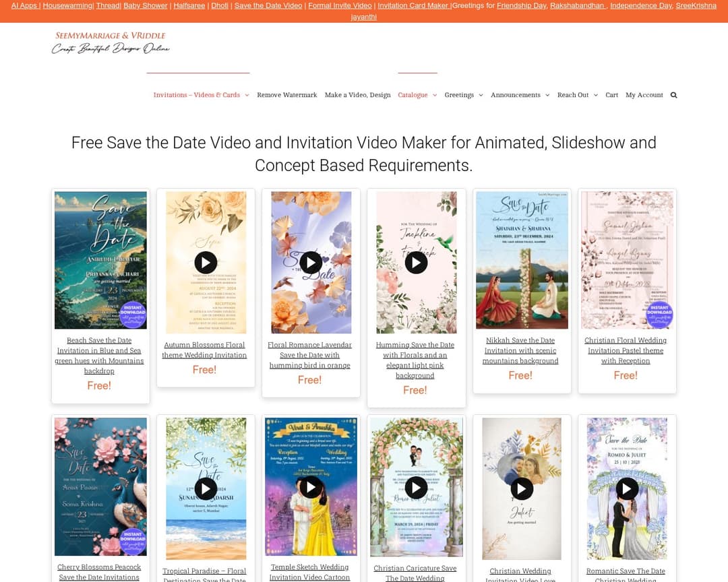Open the search magnifier icon in navigation
728x582 pixels.
pyautogui.click(x=673, y=95)
